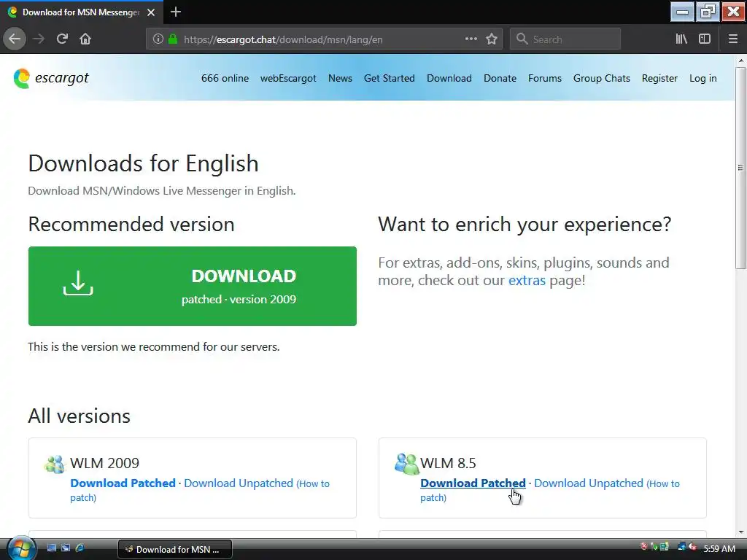Open a new tab with the plus icon
The width and height of the screenshot is (747, 560).
pyautogui.click(x=175, y=12)
